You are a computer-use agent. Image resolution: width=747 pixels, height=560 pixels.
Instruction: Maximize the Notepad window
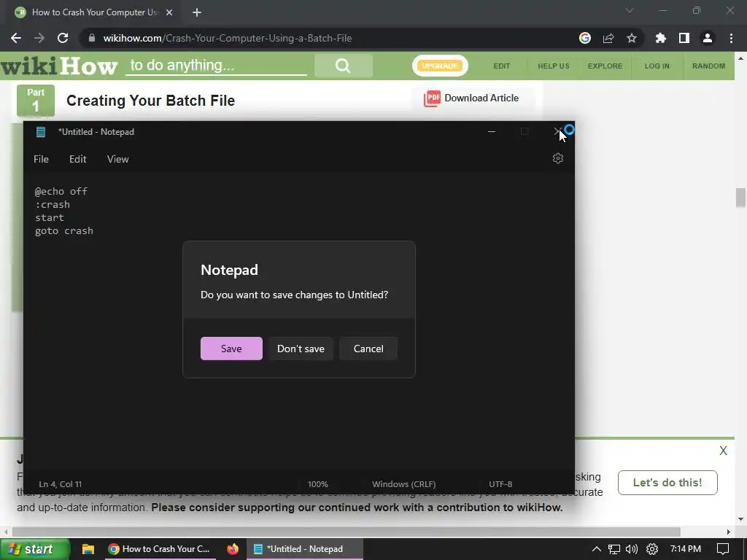coord(525,131)
